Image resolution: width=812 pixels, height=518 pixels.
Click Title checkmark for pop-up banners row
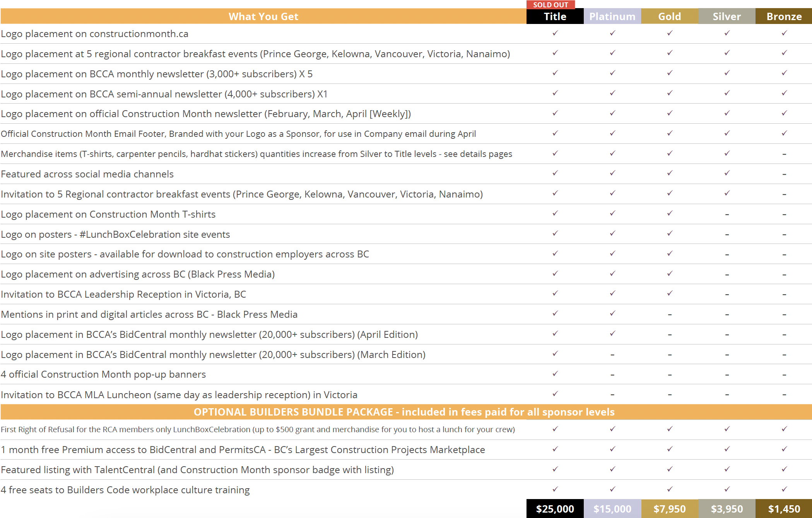[555, 374]
